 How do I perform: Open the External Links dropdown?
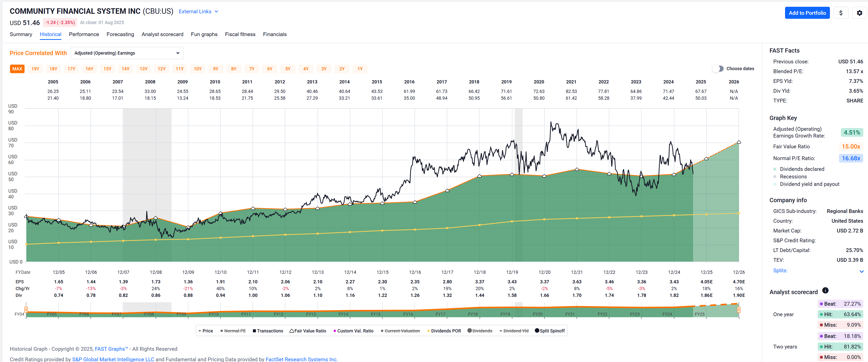[198, 12]
